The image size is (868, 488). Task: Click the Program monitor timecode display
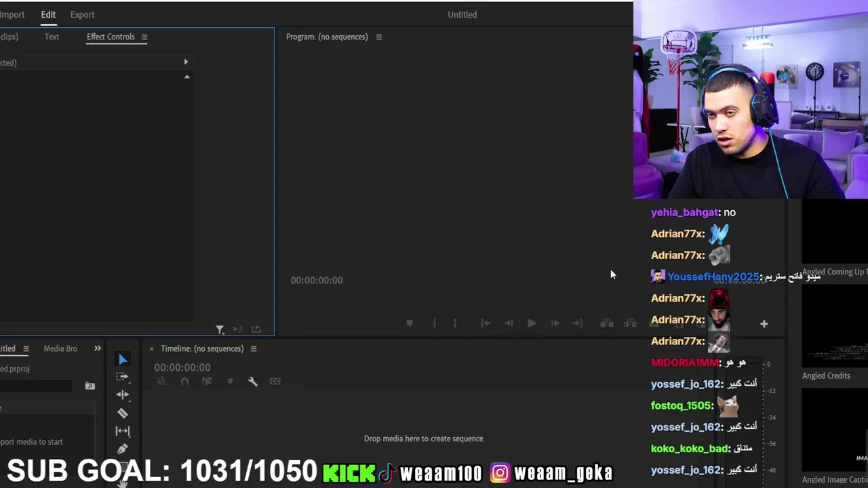coord(317,280)
